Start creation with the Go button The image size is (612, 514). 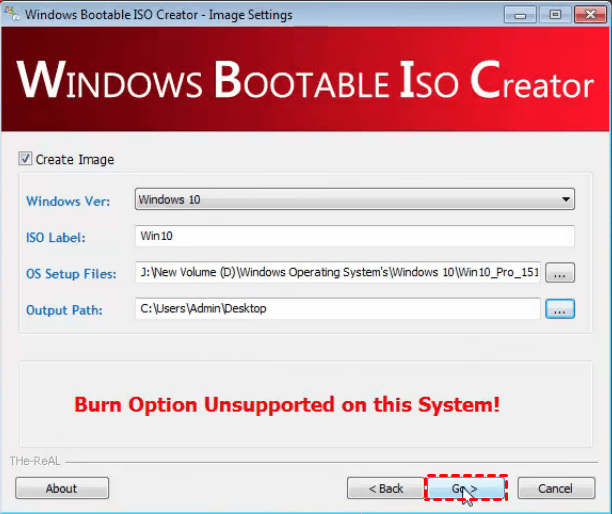click(466, 488)
